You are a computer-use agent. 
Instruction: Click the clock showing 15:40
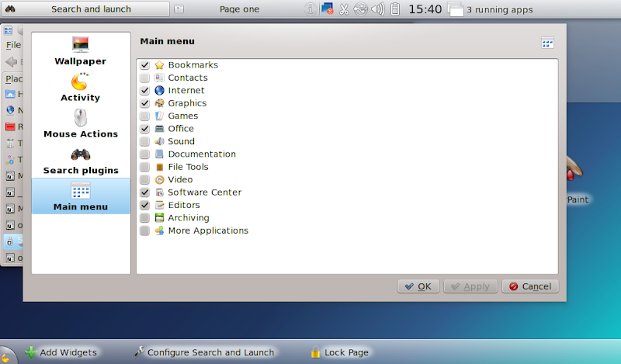pos(425,9)
